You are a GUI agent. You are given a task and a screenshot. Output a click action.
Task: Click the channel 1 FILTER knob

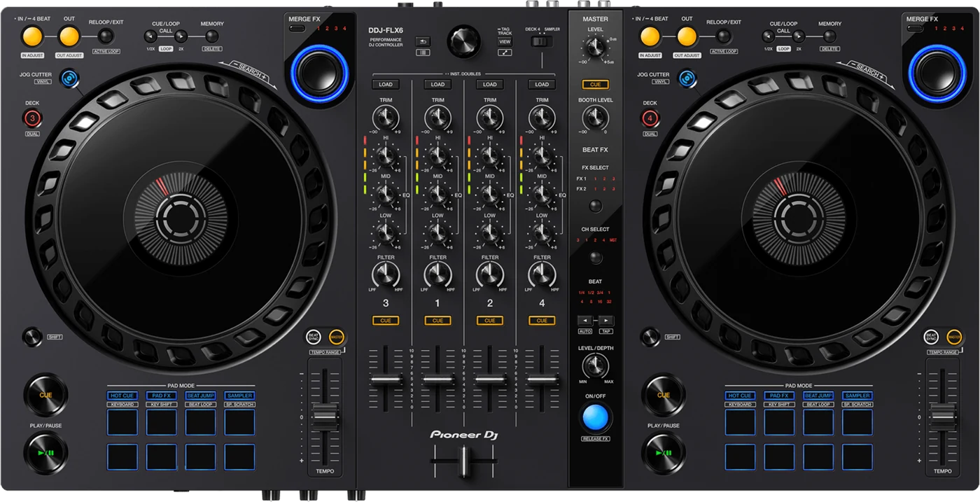pyautogui.click(x=437, y=274)
